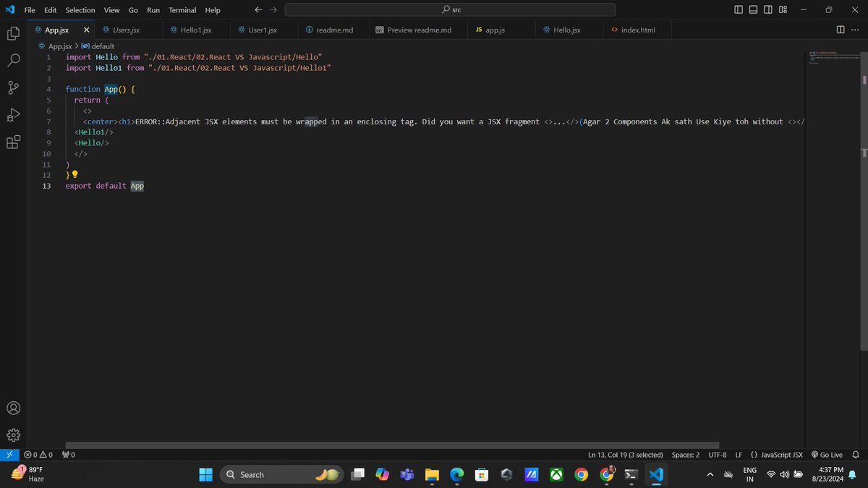Click the remote window indicator in status bar

(9, 455)
